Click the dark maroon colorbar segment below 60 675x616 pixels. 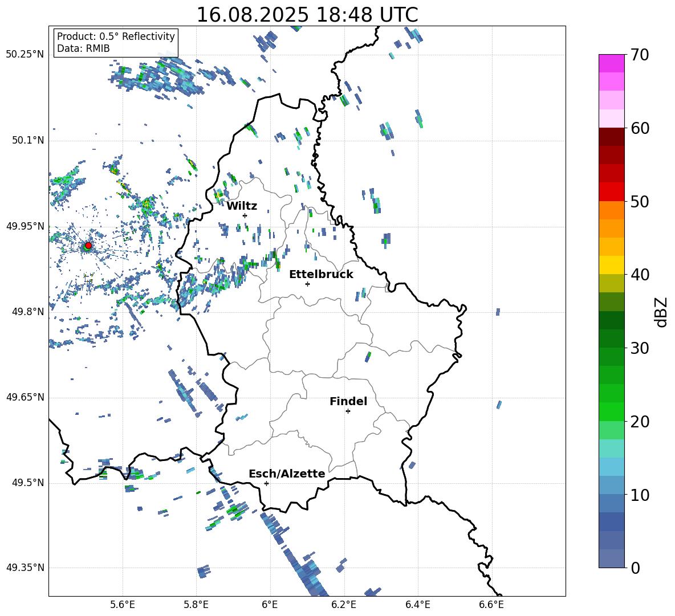click(612, 137)
